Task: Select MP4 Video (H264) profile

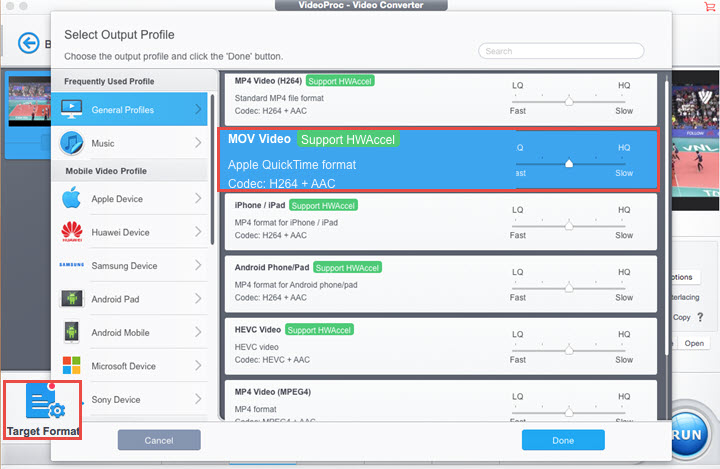Action: tap(441, 98)
